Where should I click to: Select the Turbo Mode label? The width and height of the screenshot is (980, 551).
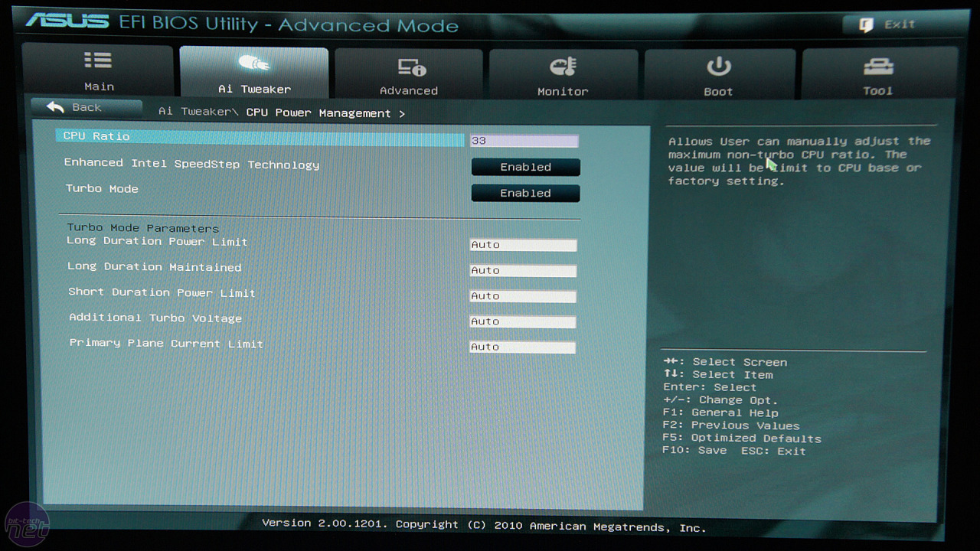click(x=102, y=189)
